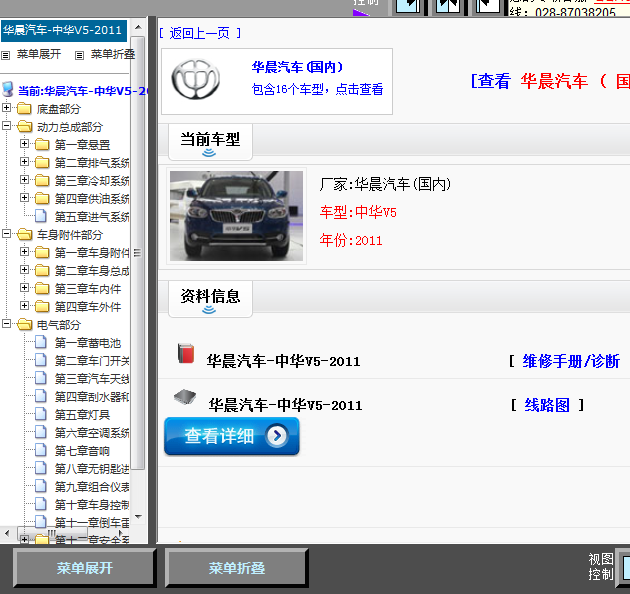Click the small list icon beside top 菜单展开
Viewport: 630px width, 594px height.
(x=5, y=55)
